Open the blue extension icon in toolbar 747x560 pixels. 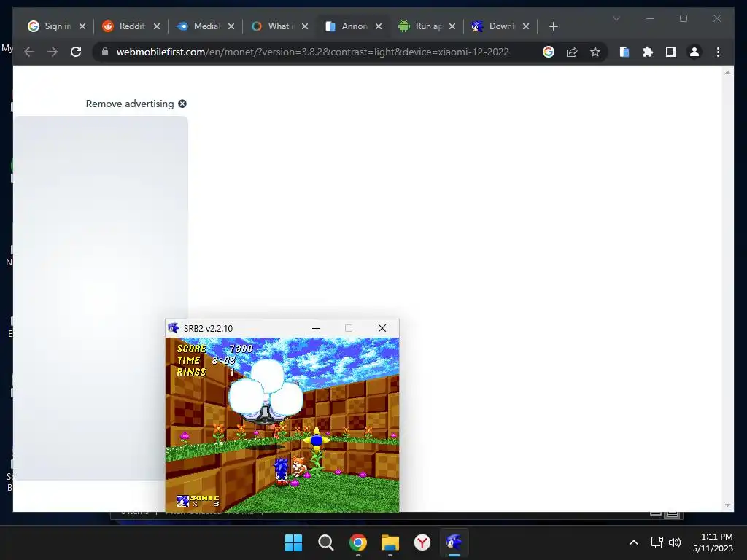point(624,52)
